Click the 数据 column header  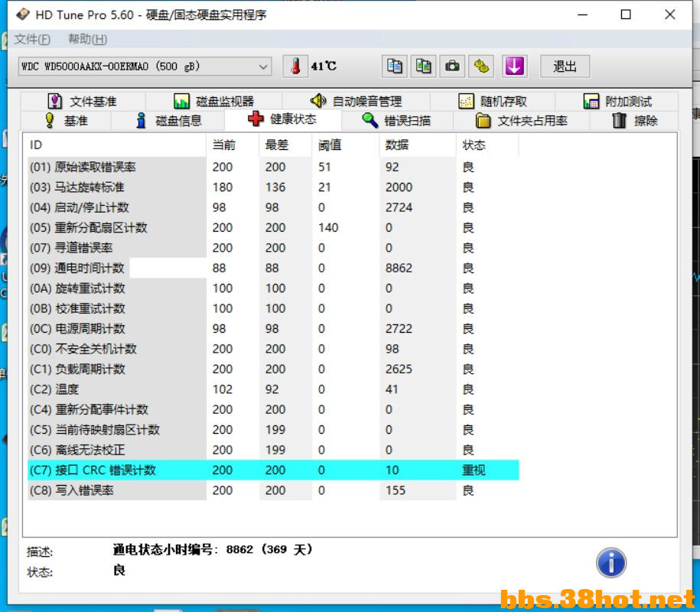[418, 145]
